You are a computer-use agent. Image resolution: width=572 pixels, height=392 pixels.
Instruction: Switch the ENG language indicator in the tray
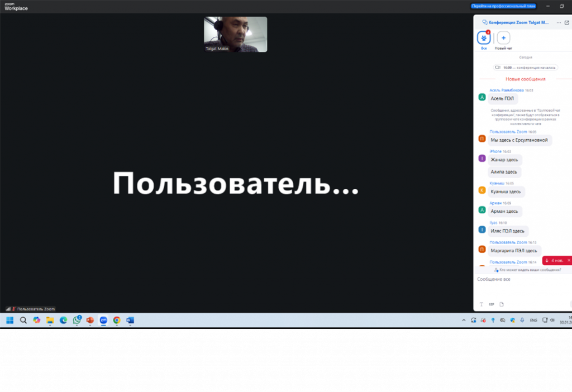coord(533,321)
